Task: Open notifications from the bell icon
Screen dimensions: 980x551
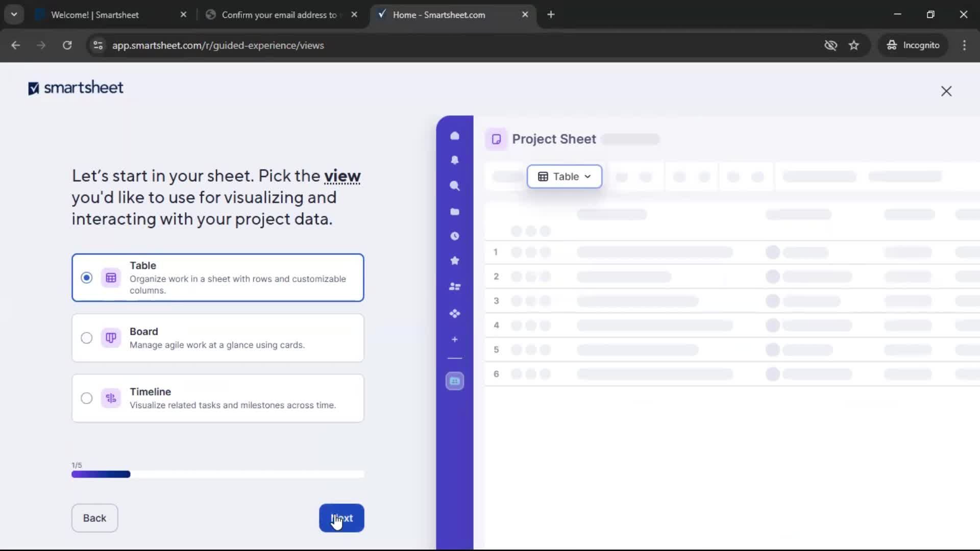Action: 455,160
